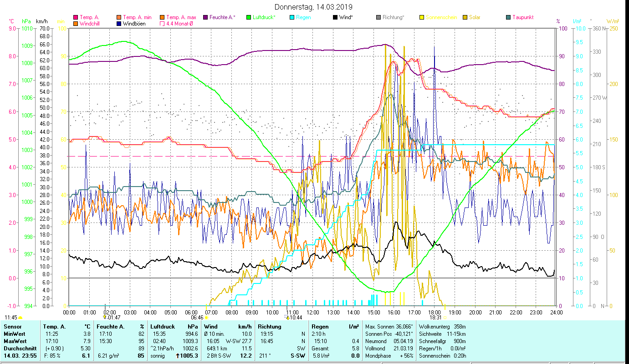629x364 pixels.
Task: Click the dark blue Windböen legend swatch
Action: point(119,23)
